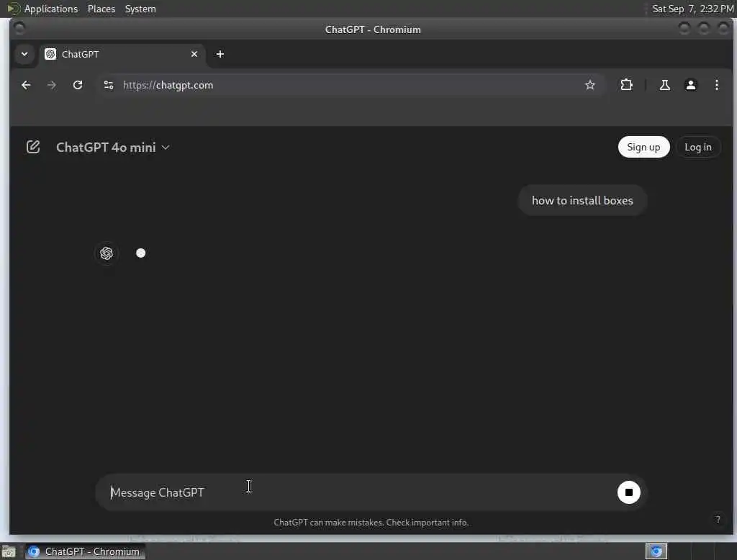Click the 'ChatGPT can make mistakes' disclaimer text
737x560 pixels.
click(371, 523)
